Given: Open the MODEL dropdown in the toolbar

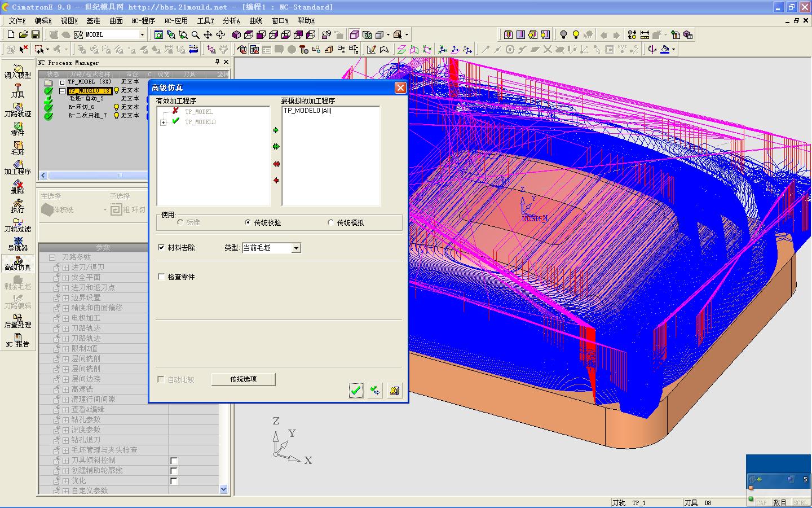Looking at the screenshot, I should coord(142,34).
